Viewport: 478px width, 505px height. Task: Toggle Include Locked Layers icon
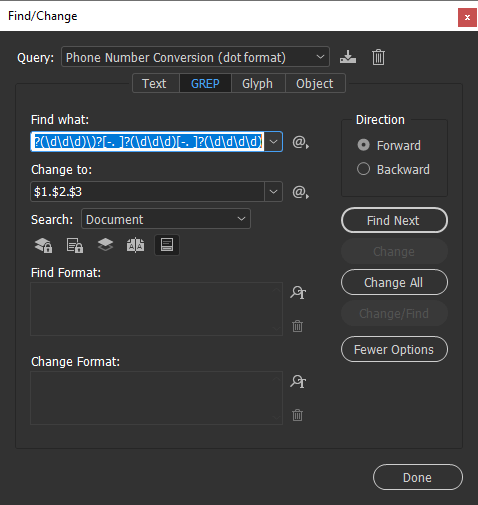pos(43,245)
